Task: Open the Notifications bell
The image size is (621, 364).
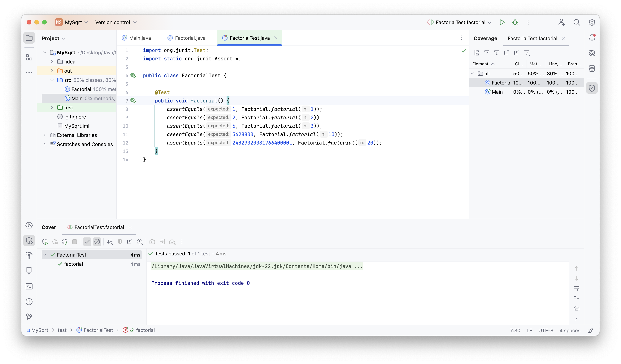Action: point(592,38)
